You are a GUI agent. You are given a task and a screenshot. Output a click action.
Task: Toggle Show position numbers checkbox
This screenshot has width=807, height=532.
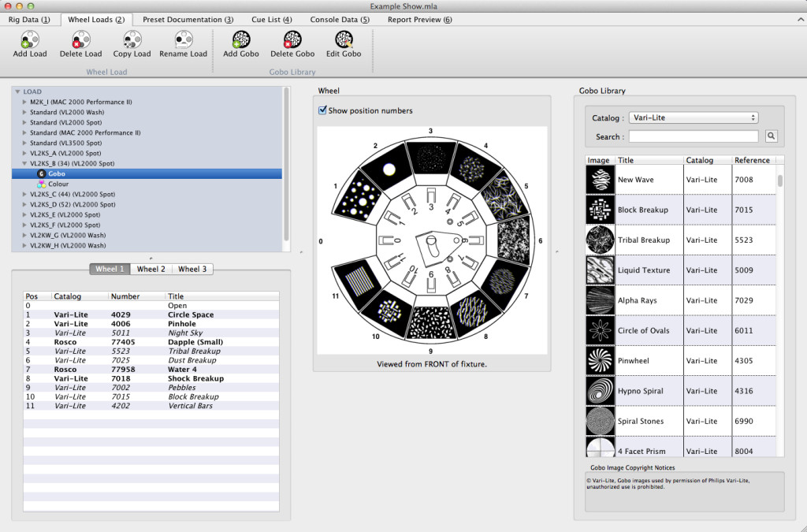(x=322, y=110)
